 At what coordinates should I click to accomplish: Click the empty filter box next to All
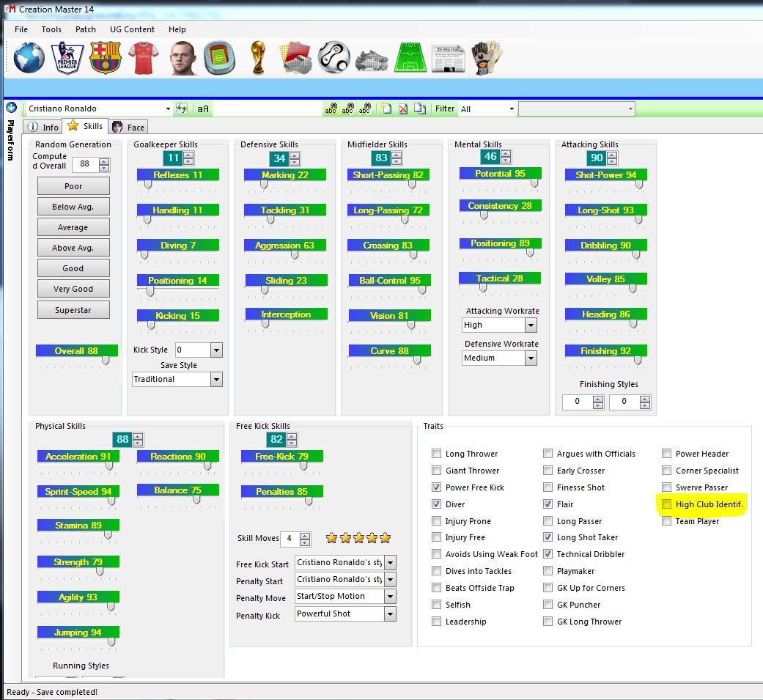(x=577, y=109)
